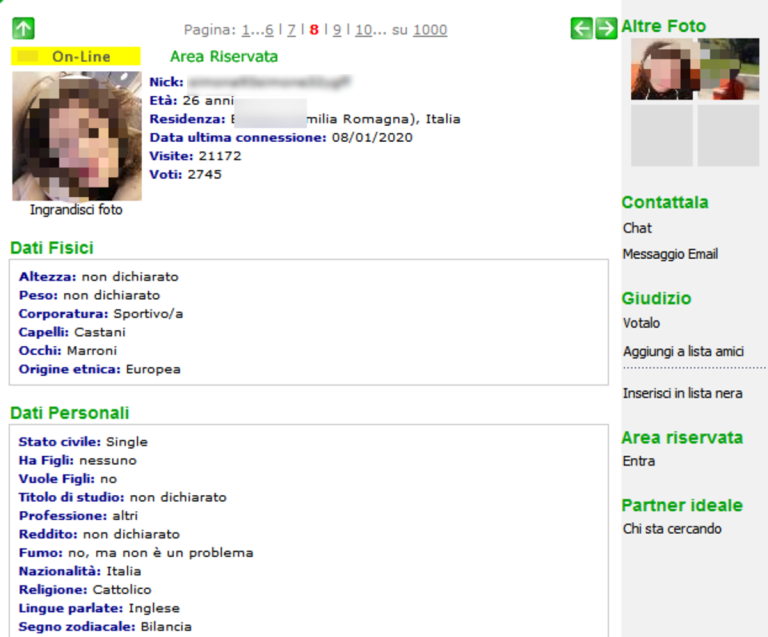Go to next profile with right arrow
Image resolution: width=768 pixels, height=637 pixels.
[x=606, y=29]
